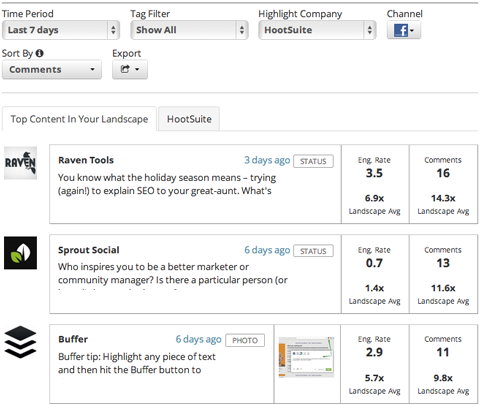Switch to 'Top Content In Your Landscape' tab
The height and width of the screenshot is (405, 480).
point(79,119)
